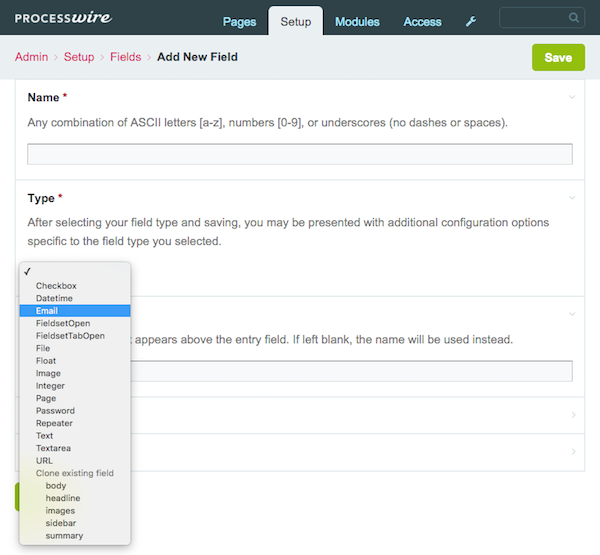
Task: Clone the existing sidebar field
Action: [x=75, y=523]
